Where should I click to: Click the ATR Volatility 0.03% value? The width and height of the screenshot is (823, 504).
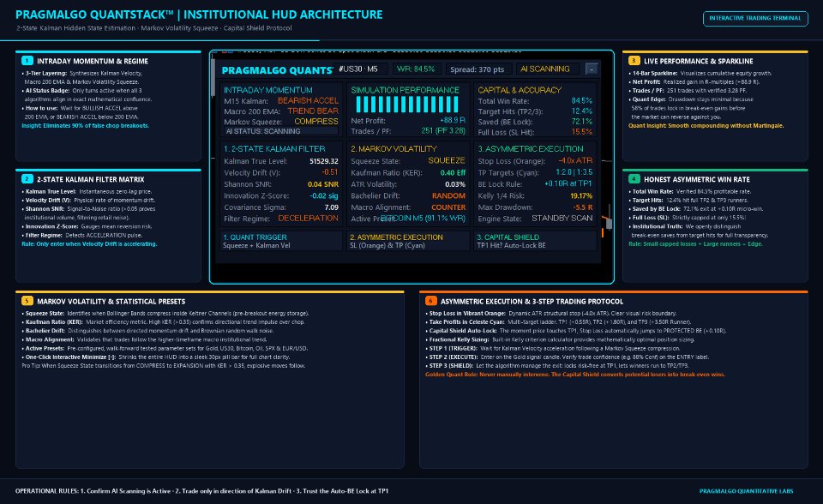coord(455,184)
